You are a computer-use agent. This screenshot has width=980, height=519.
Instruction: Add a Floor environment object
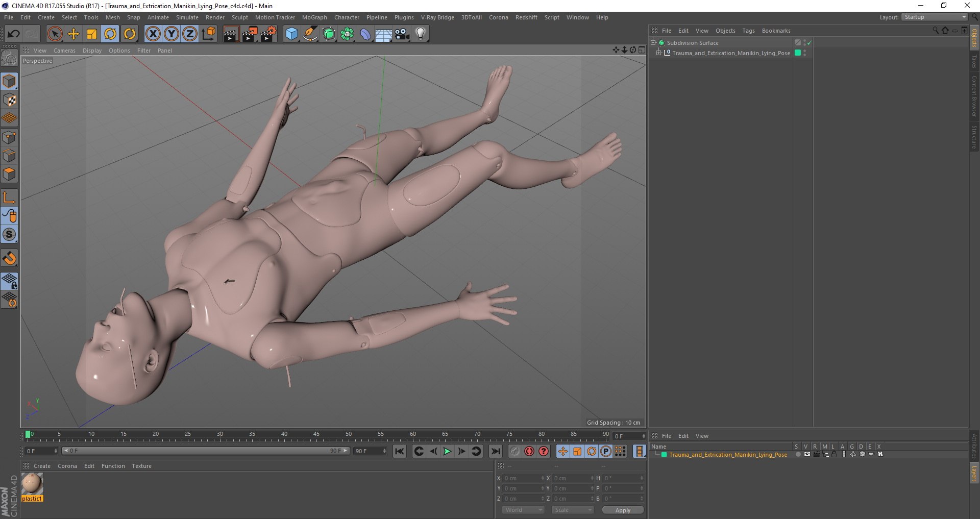pyautogui.click(x=384, y=34)
